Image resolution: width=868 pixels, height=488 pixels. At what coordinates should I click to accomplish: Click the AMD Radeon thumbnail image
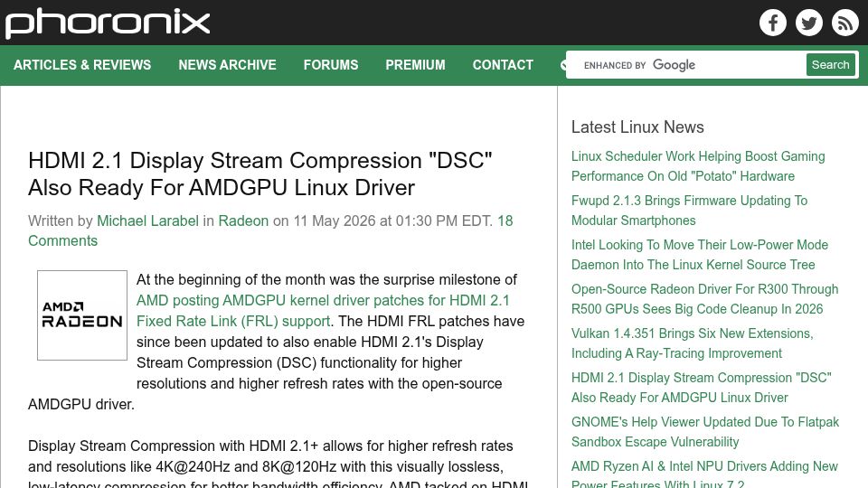[82, 315]
